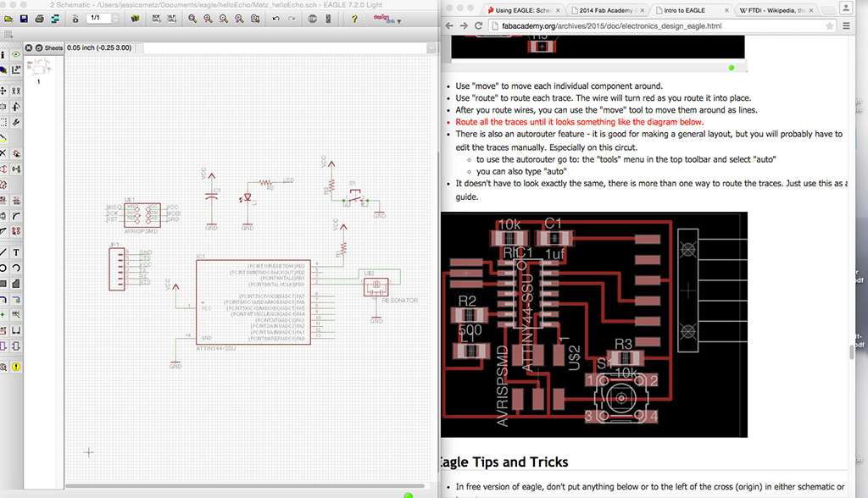Click the routed board diagram image
Viewport: 868px width, 498px height.
(594, 324)
